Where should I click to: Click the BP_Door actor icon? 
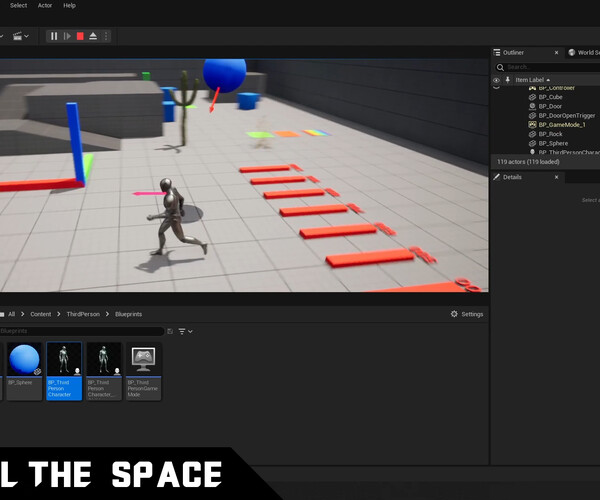point(532,106)
